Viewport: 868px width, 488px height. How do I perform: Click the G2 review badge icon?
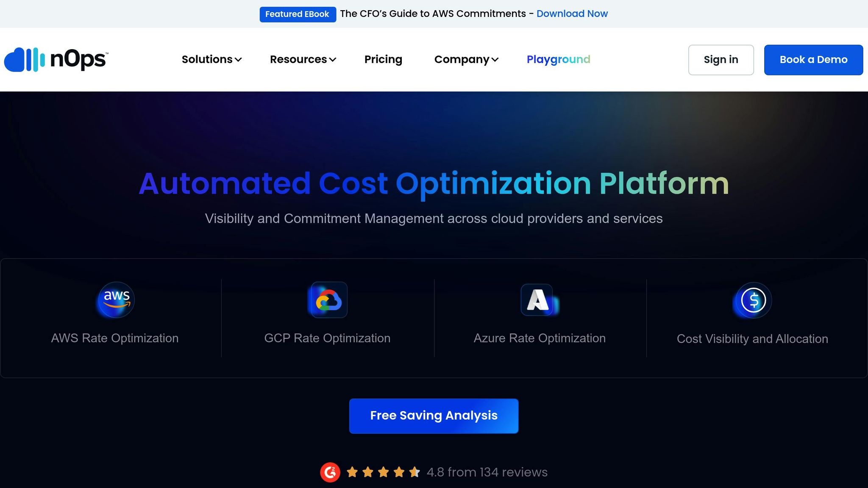point(330,472)
